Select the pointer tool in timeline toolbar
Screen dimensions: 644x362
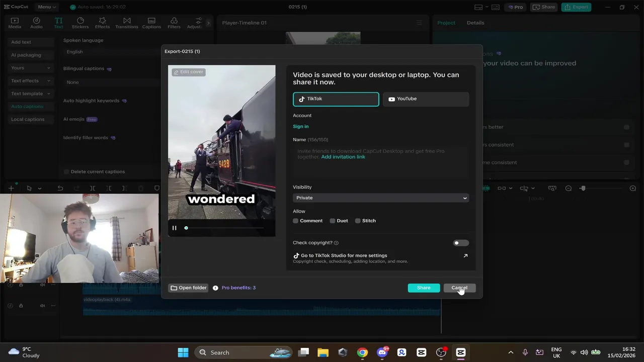click(x=29, y=188)
